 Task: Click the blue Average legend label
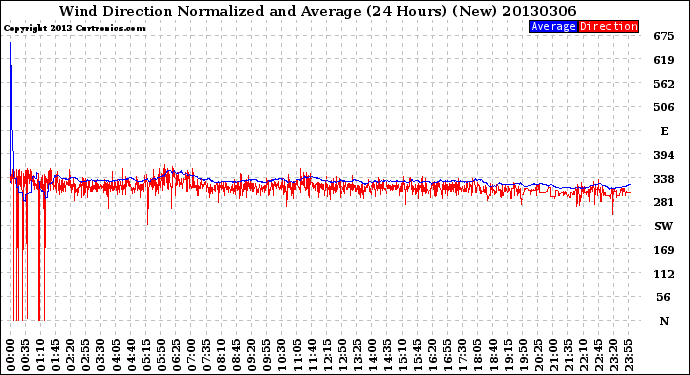(x=553, y=26)
